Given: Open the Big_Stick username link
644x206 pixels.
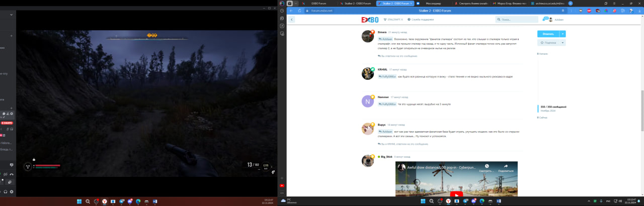Looking at the screenshot, I should click(x=386, y=157).
